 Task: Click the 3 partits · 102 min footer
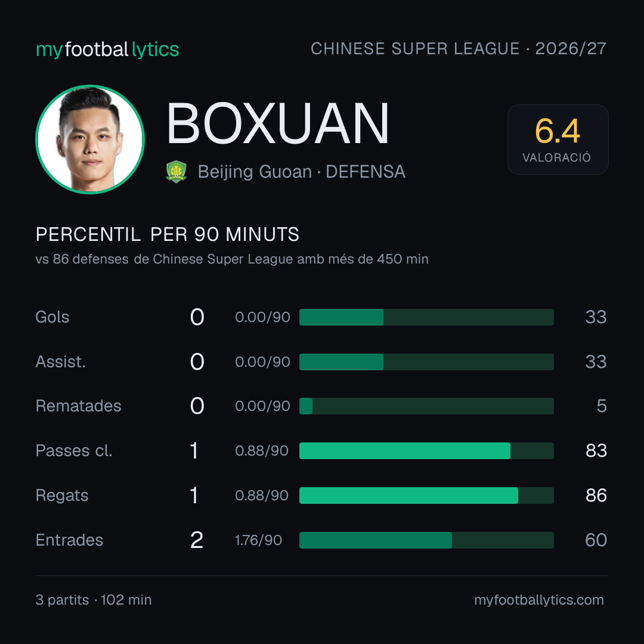click(94, 600)
